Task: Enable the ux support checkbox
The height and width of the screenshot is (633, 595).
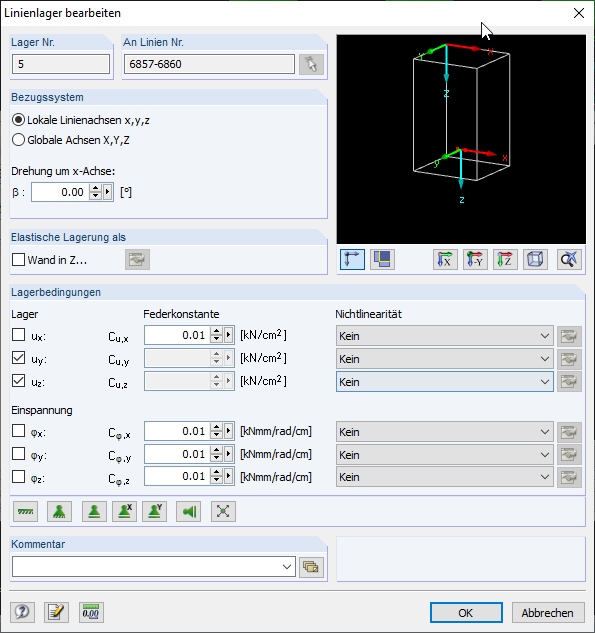Action: (x=19, y=335)
